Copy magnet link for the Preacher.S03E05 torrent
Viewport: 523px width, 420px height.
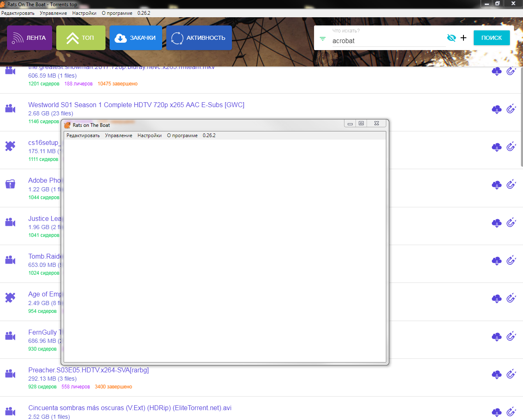(511, 374)
